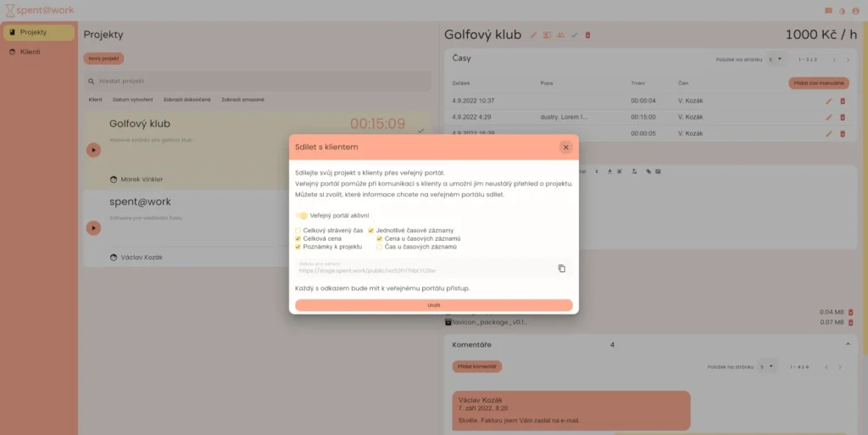This screenshot has height=435, width=868.
Task: Delete the 4.9.2022 4:29 time entry
Action: coord(843,117)
